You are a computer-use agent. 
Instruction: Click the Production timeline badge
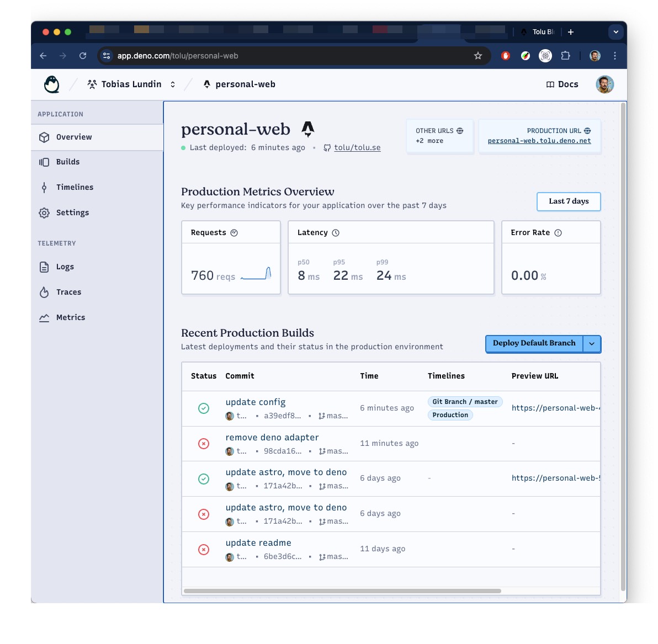point(450,415)
